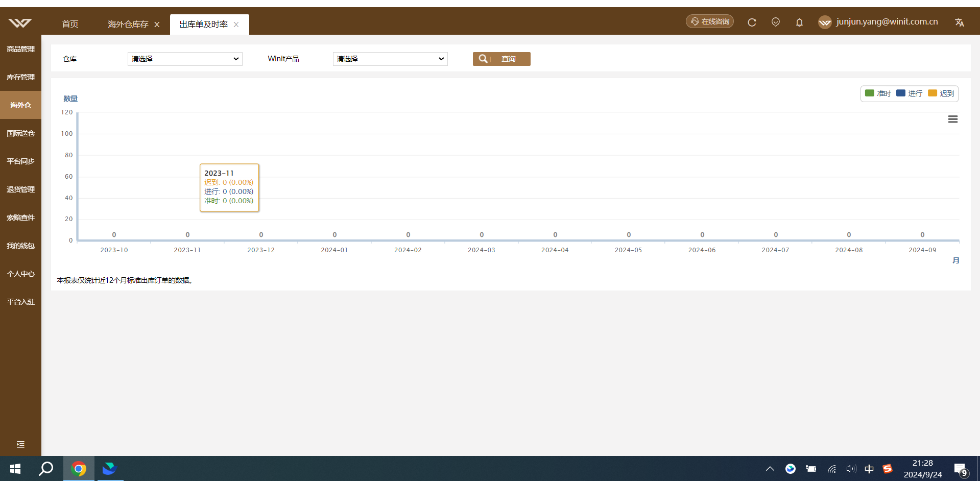
Task: Open 退货管理 in the sidebar
Action: [x=20, y=189]
